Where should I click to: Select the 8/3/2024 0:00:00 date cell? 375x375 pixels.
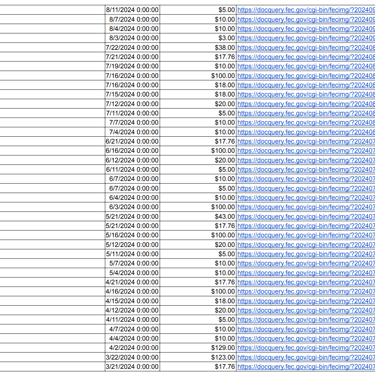132,38
